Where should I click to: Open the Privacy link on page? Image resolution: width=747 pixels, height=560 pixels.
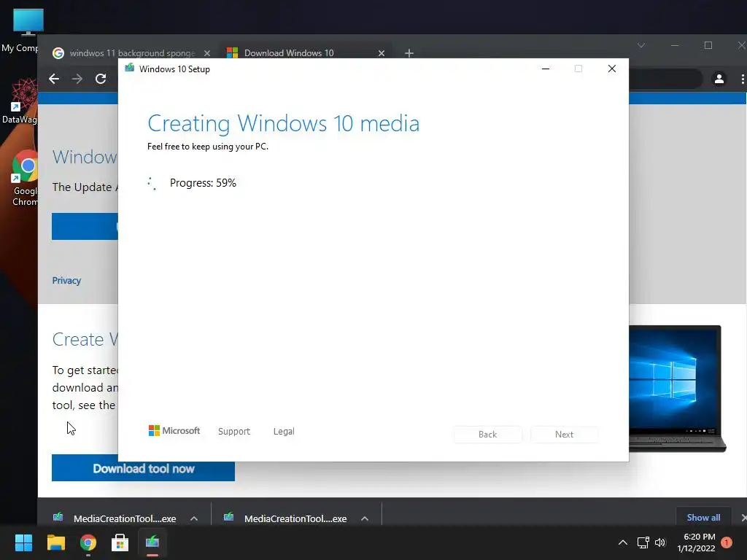pyautogui.click(x=66, y=281)
